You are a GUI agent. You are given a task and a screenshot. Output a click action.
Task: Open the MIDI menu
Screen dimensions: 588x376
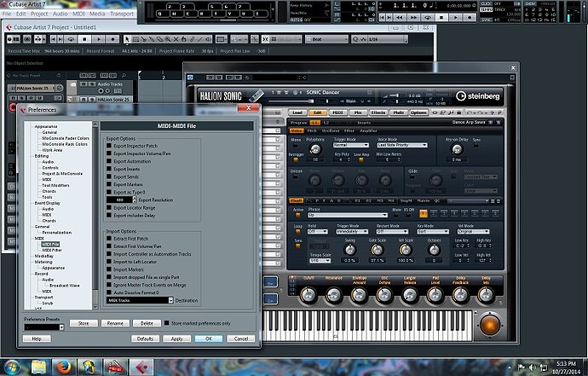point(78,14)
